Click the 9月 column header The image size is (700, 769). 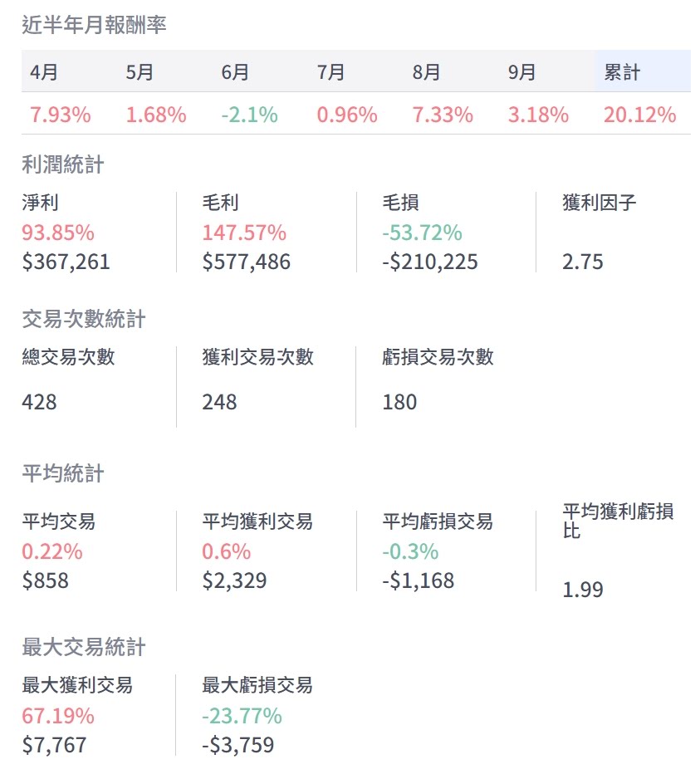coord(522,72)
